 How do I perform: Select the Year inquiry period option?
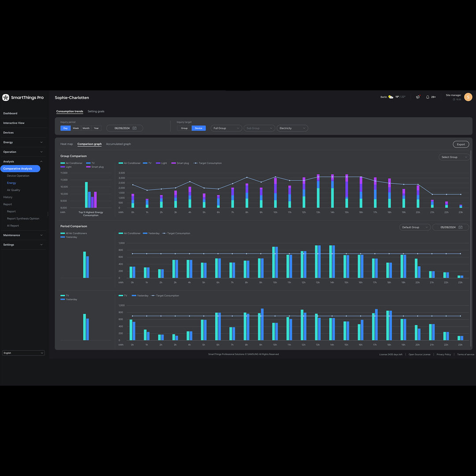(x=96, y=128)
